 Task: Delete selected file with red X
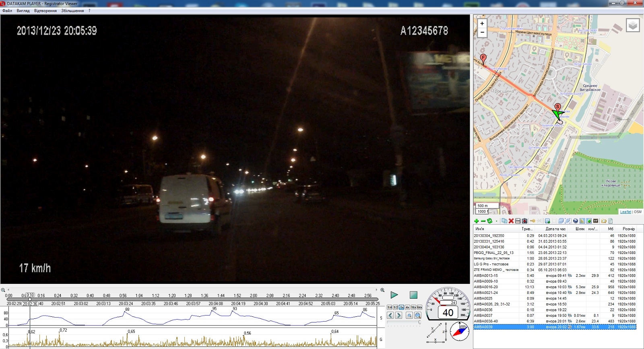[x=511, y=221]
